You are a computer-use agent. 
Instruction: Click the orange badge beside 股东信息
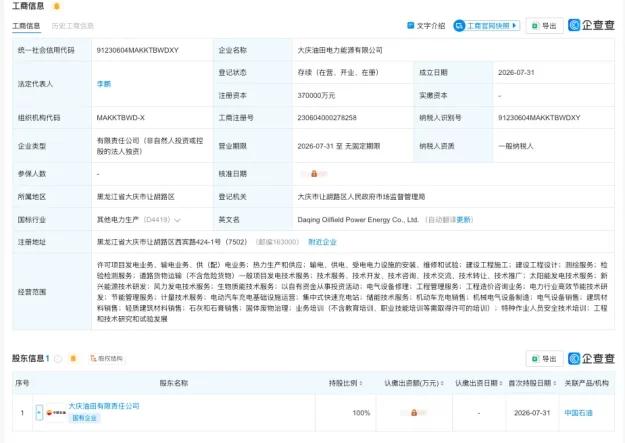73,358
